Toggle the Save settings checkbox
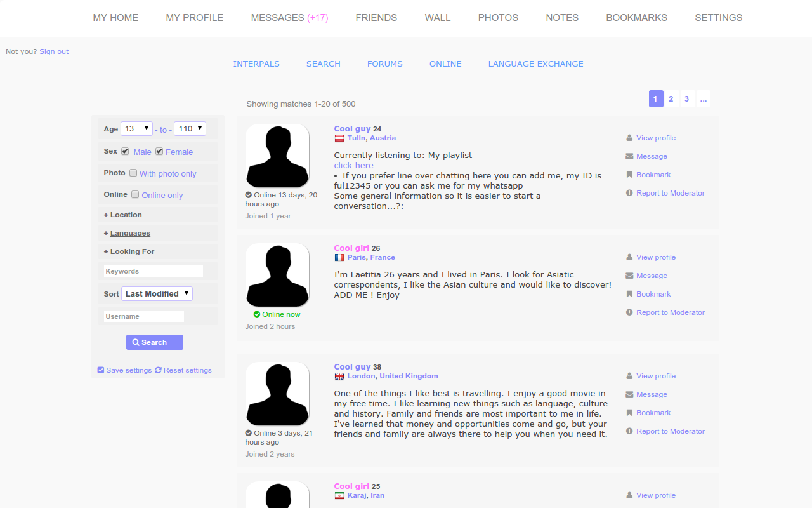 pos(100,370)
